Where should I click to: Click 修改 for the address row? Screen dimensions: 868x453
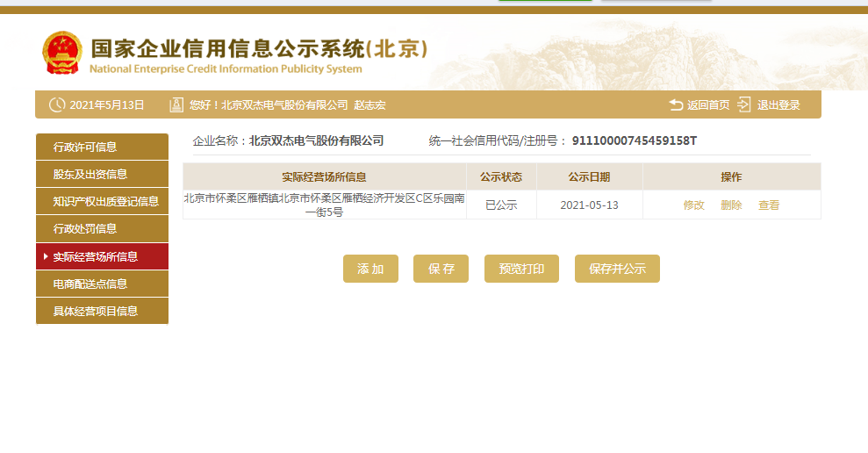[693, 205]
